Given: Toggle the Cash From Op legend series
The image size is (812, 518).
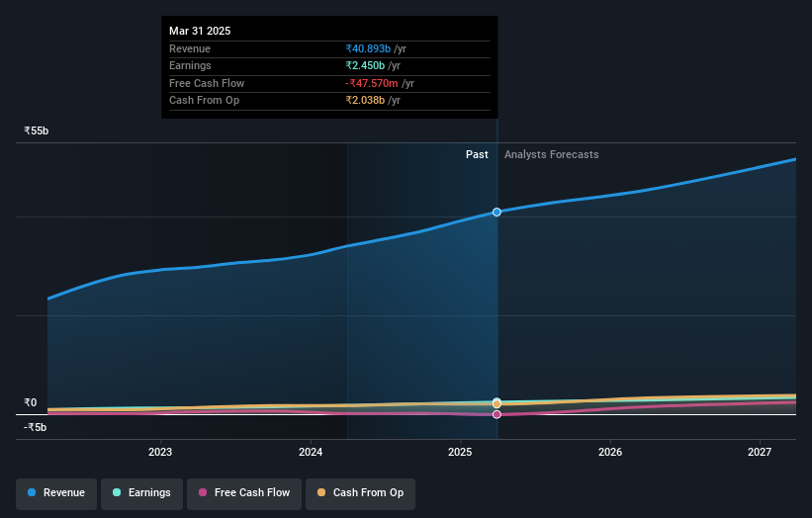Looking at the screenshot, I should [360, 493].
